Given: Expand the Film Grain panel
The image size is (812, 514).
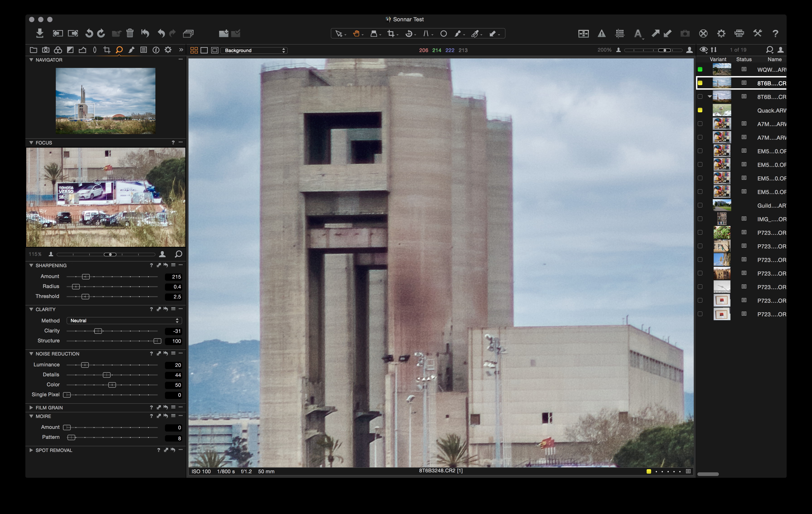Looking at the screenshot, I should 31,408.
